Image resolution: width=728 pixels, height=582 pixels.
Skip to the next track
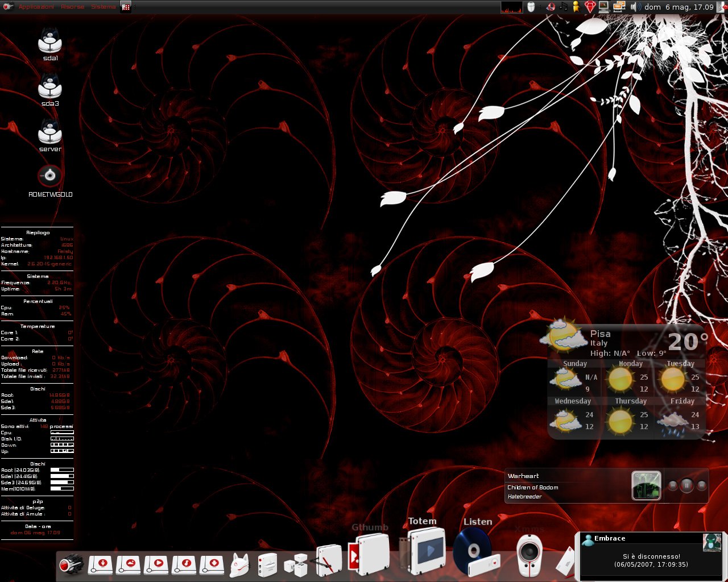point(702,485)
